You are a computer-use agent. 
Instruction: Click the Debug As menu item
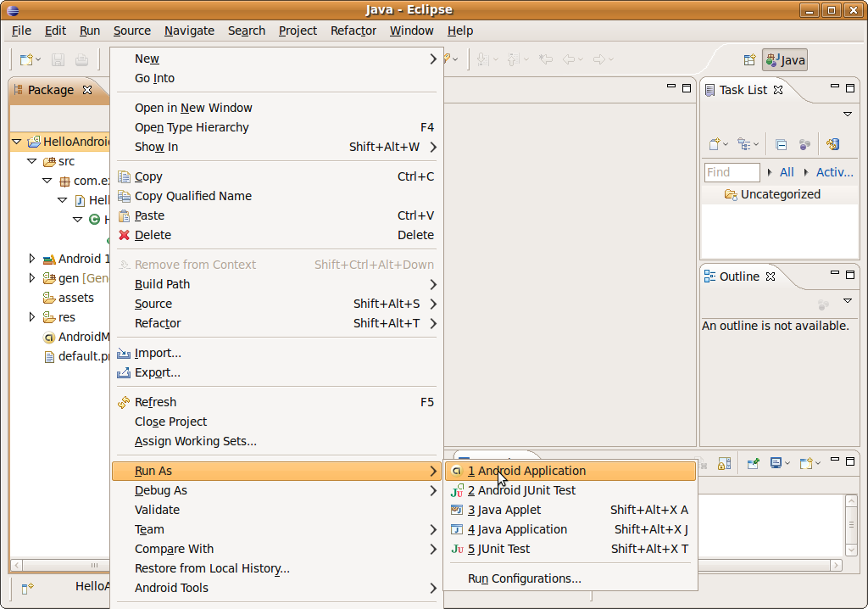coord(277,490)
